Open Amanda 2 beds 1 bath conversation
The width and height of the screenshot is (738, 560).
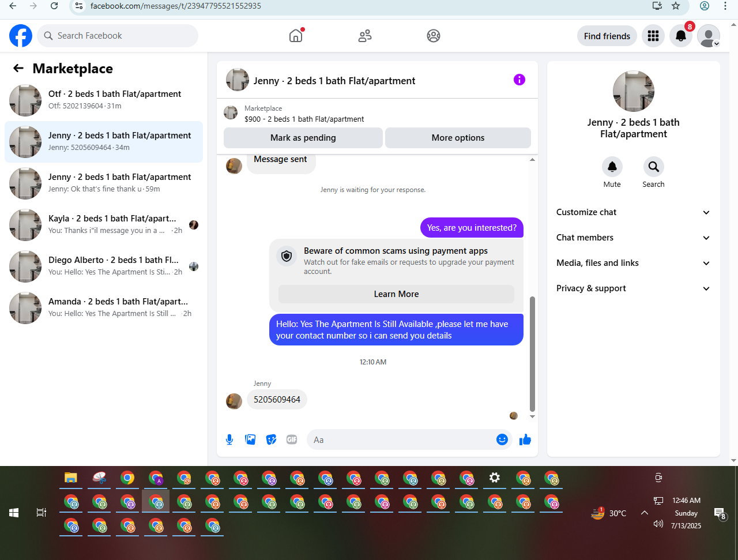pyautogui.click(x=104, y=308)
